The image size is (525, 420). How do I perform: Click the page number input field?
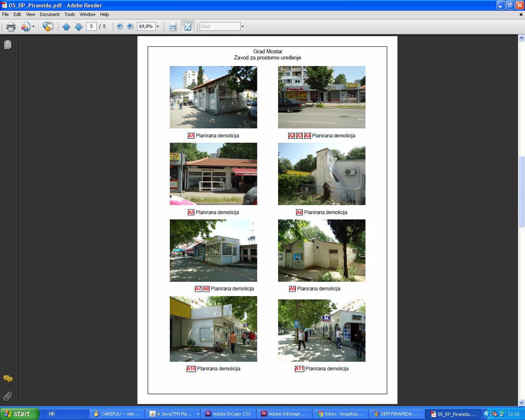point(91,26)
